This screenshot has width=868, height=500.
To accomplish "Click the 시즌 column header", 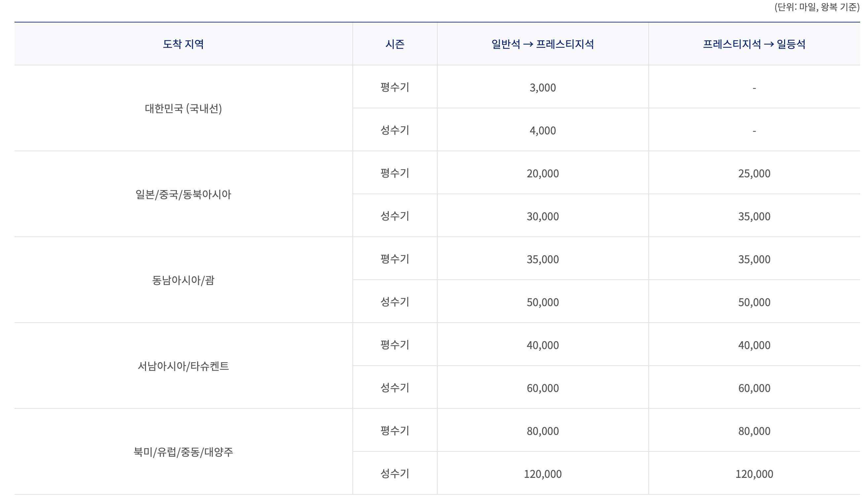I will coord(394,44).
